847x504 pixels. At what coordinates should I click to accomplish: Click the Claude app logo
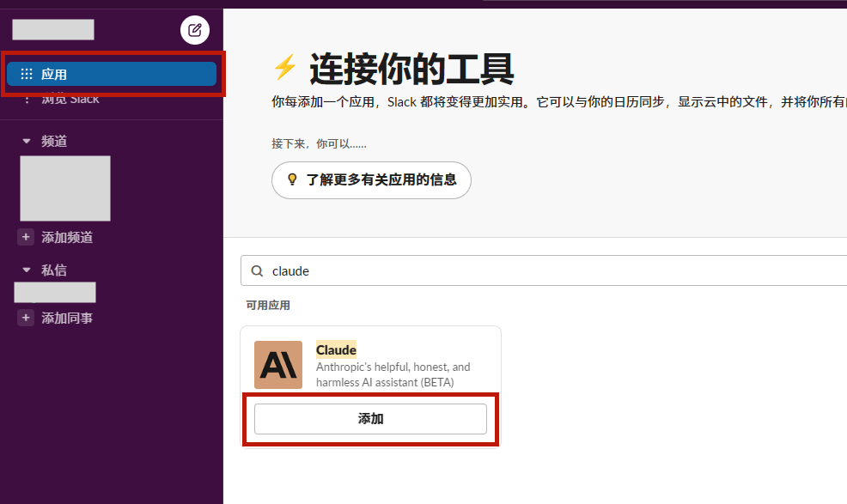pos(277,364)
